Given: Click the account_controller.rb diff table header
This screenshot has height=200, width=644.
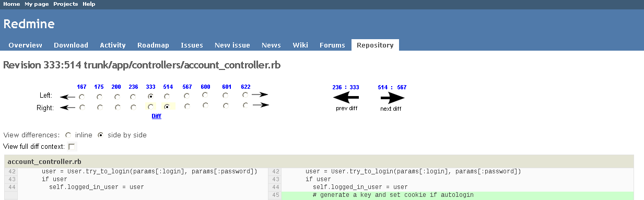Looking at the screenshot, I should 319,161.
